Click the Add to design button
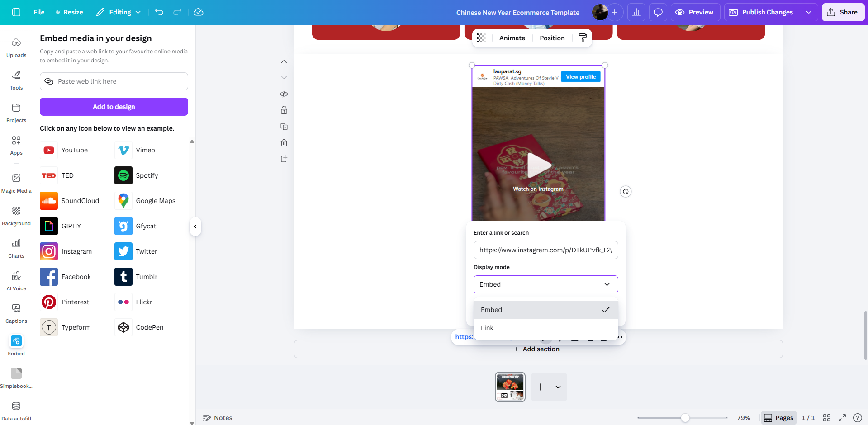 point(114,107)
